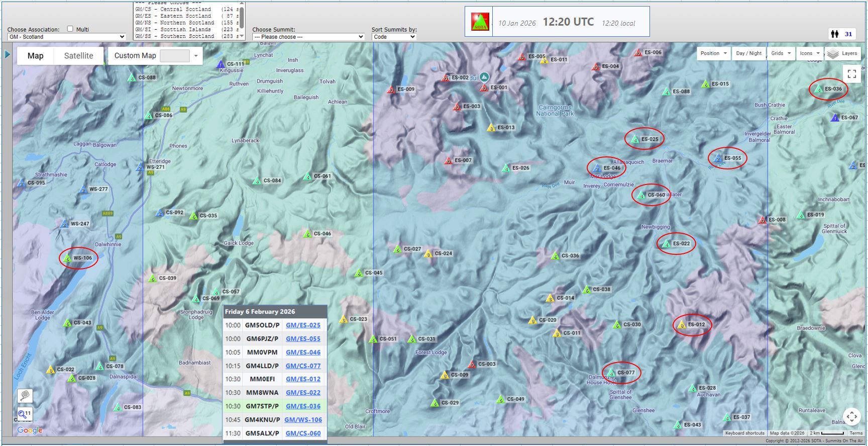
Task: Open the Layers panel icon
Action: (833, 54)
